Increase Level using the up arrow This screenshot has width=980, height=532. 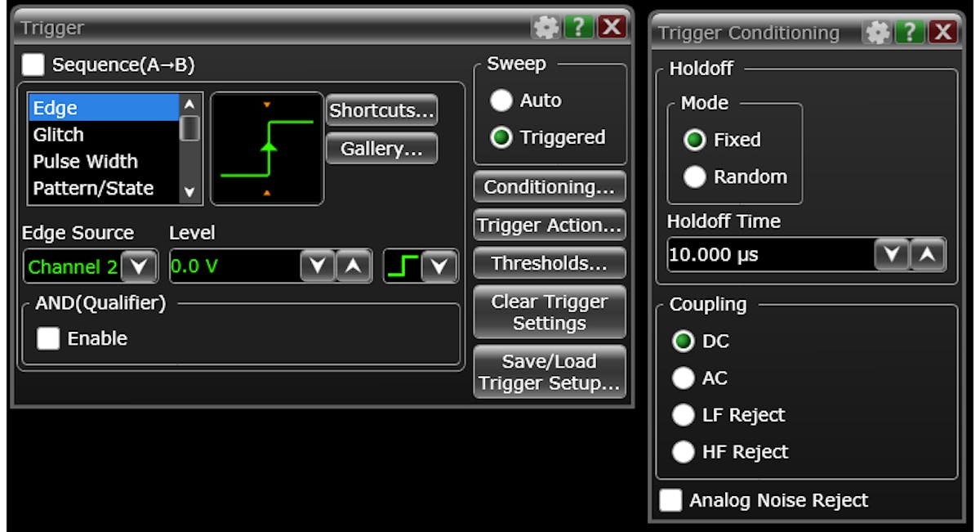coord(354,266)
